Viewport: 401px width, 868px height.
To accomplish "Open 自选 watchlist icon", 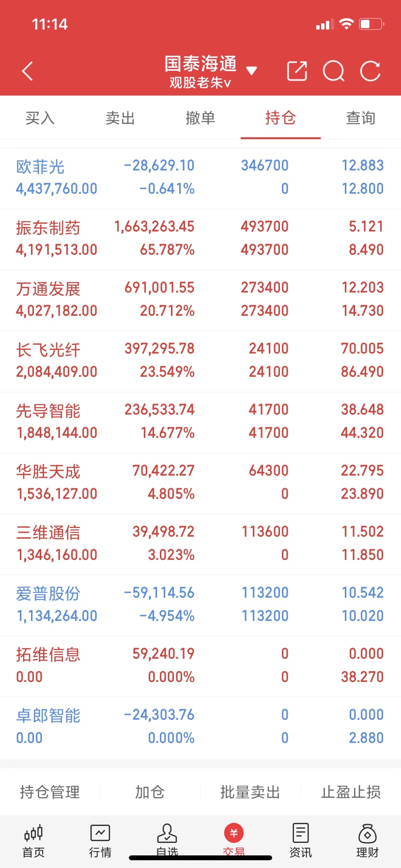I will point(167,840).
